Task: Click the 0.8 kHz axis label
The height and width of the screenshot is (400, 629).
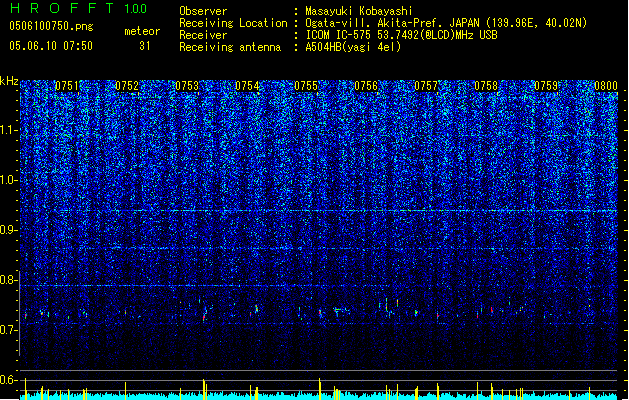Action: [9, 280]
